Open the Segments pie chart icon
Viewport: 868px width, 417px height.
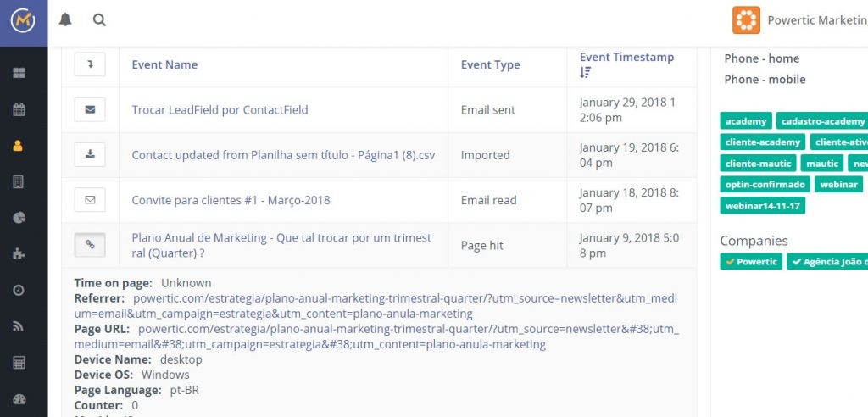(x=19, y=218)
